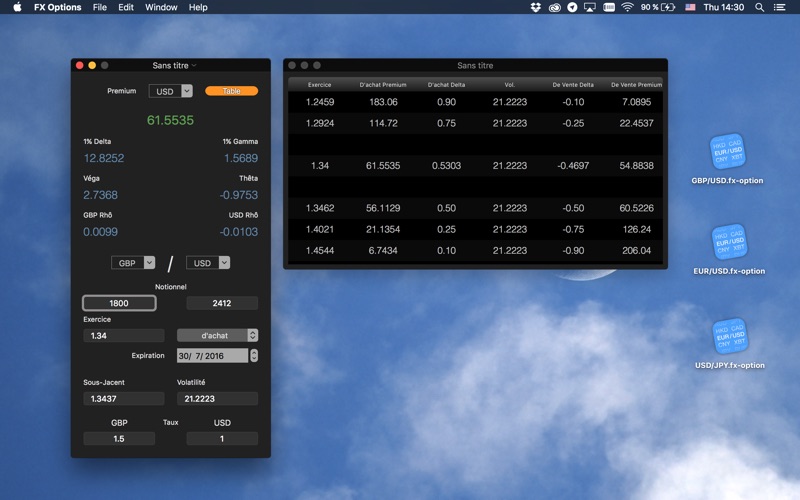The width and height of the screenshot is (800, 500).
Task: Click the green 61.5535 premium value
Action: (x=170, y=120)
